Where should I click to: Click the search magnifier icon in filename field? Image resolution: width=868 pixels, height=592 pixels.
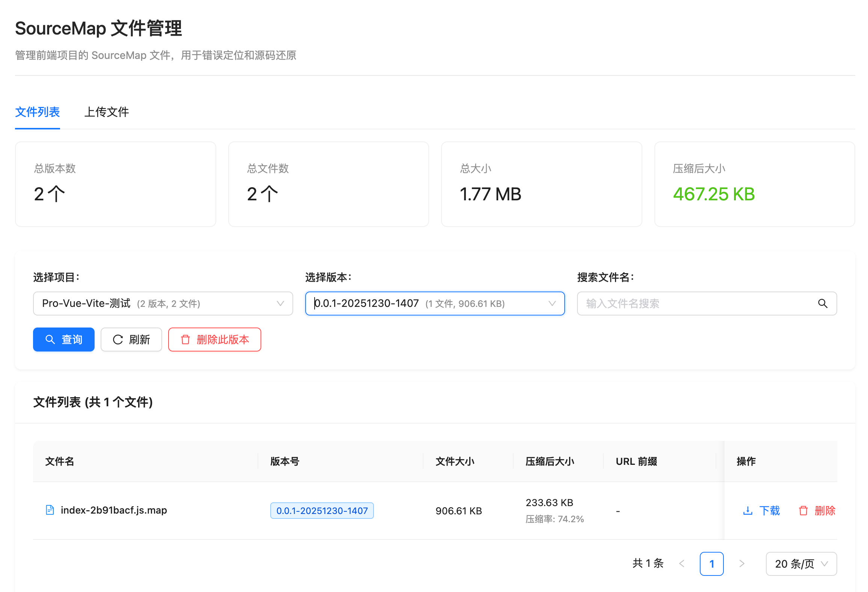tap(823, 304)
